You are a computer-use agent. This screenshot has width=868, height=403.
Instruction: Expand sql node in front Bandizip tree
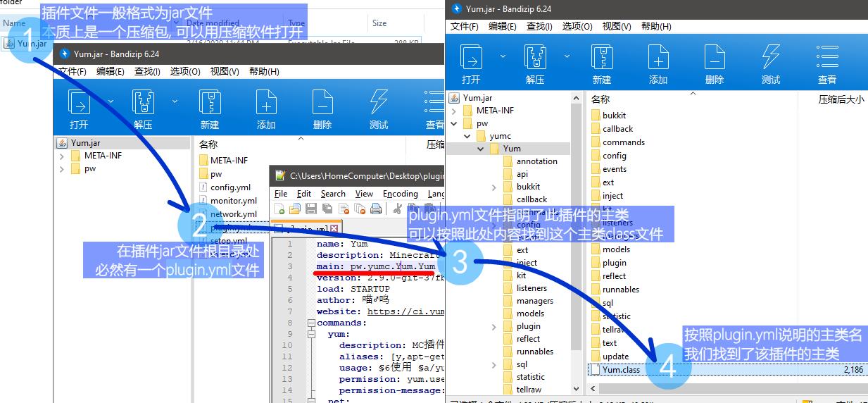click(x=494, y=364)
